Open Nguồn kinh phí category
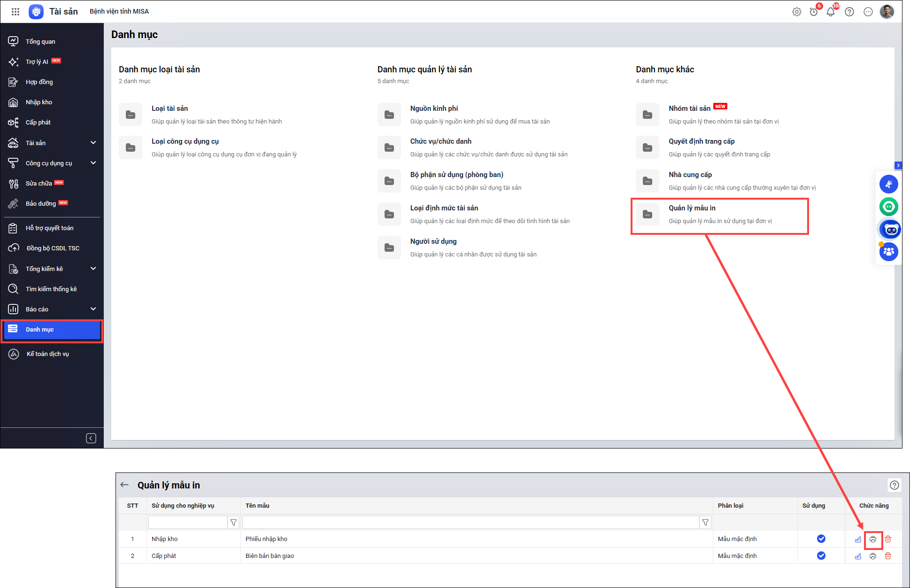 pos(434,108)
